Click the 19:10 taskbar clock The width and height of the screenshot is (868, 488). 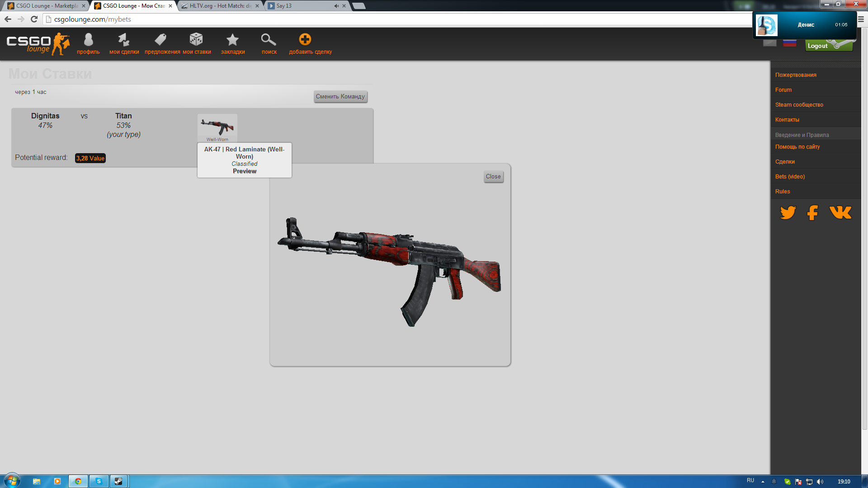coord(844,482)
